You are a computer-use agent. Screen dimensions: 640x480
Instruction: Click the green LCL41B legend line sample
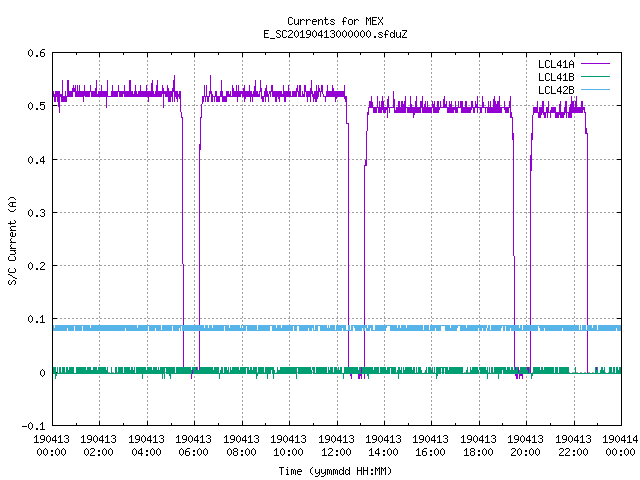point(595,77)
